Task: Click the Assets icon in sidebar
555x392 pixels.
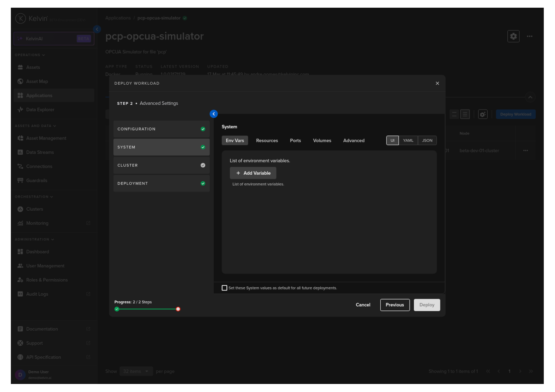Action: coord(20,67)
